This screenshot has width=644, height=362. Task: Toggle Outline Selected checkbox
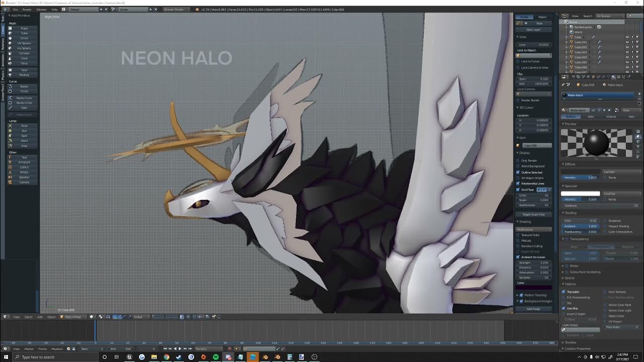[518, 172]
